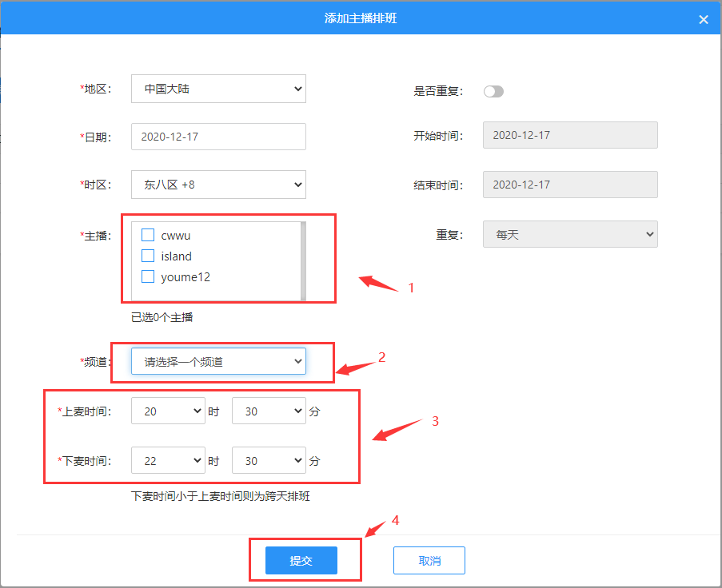This screenshot has height=588, width=722.
Task: Close the 添加主播排班 dialog
Action: pos(703,19)
